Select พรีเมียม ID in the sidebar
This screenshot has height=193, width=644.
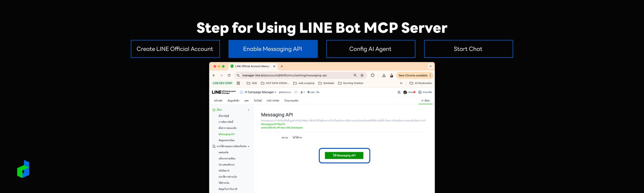click(224, 171)
